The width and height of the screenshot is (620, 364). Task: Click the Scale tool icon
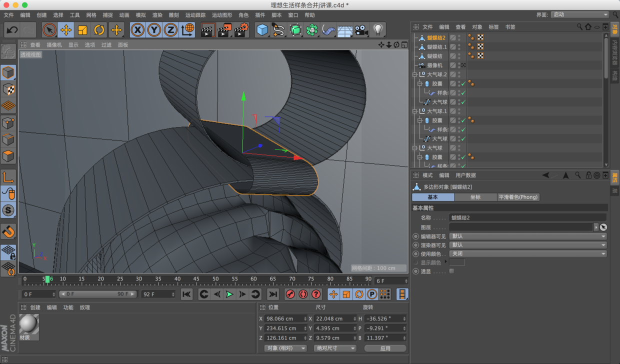[82, 30]
